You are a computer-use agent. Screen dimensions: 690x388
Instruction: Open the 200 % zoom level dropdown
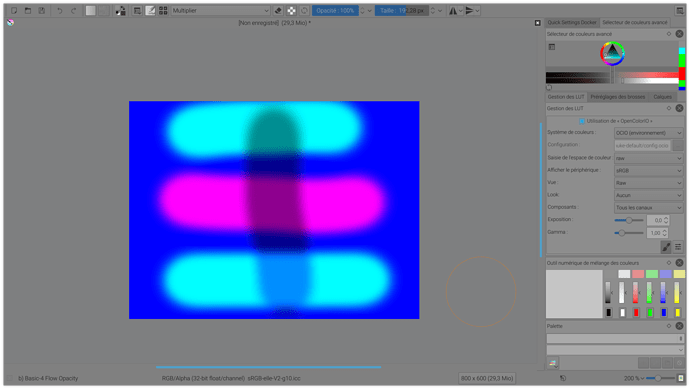click(x=634, y=378)
